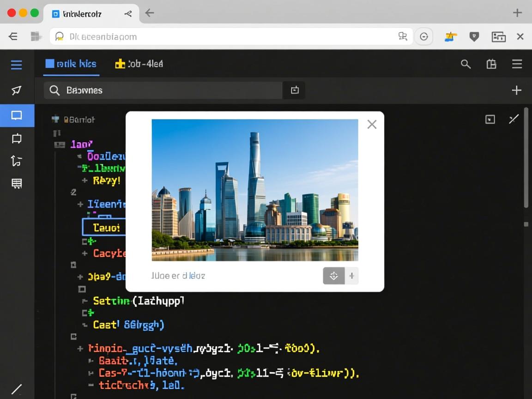Expand the tree node above the Lauoi item
This screenshot has height=399, width=532.
click(80, 204)
